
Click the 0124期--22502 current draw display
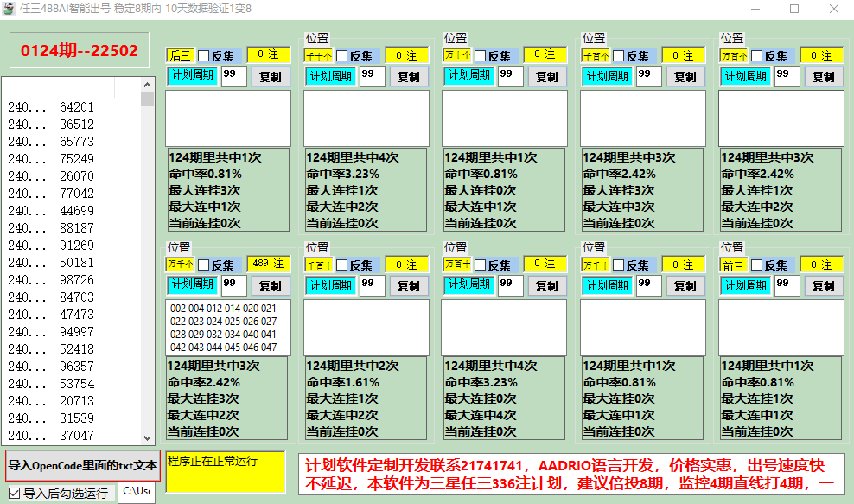point(80,50)
